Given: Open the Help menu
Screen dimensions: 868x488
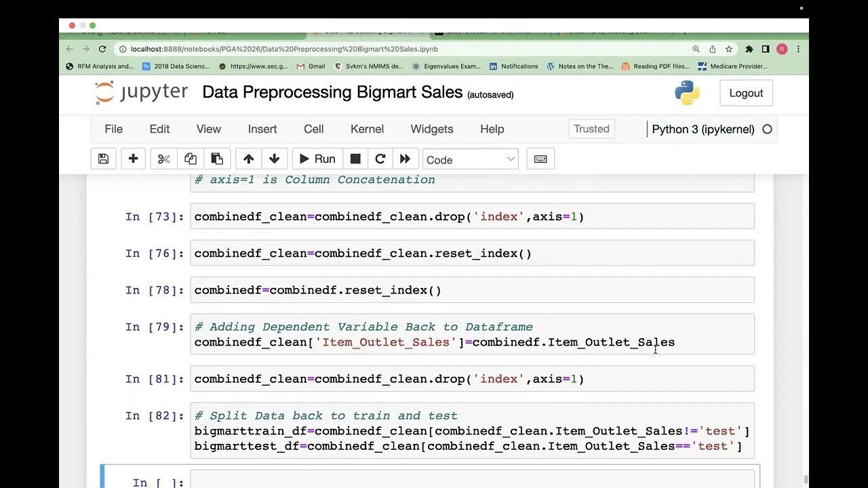Looking at the screenshot, I should [x=492, y=129].
